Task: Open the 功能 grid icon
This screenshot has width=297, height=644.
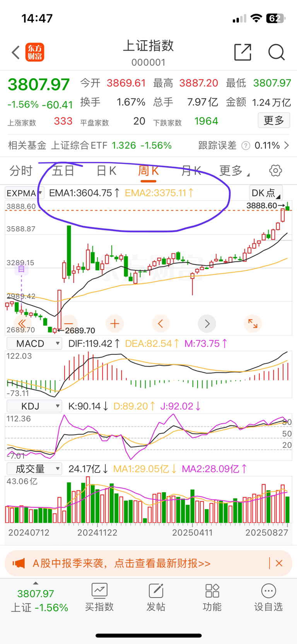Action: 212,591
